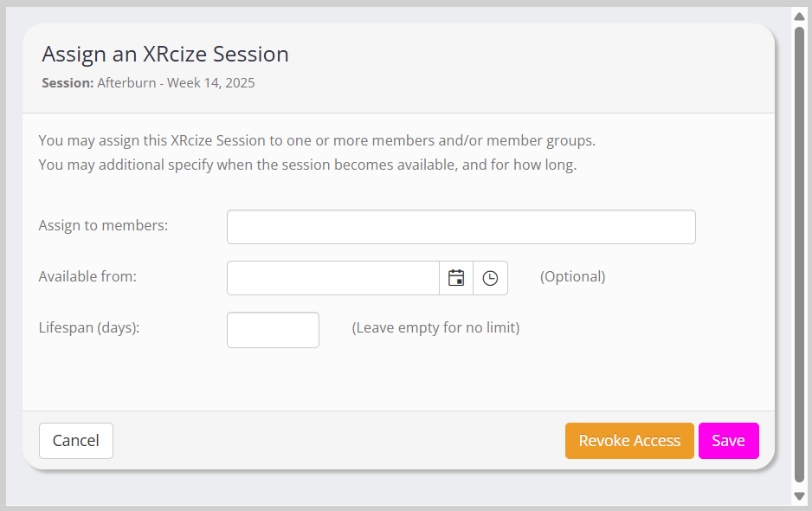Image resolution: width=812 pixels, height=511 pixels.
Task: Click the orange Revoke Access button
Action: point(629,441)
